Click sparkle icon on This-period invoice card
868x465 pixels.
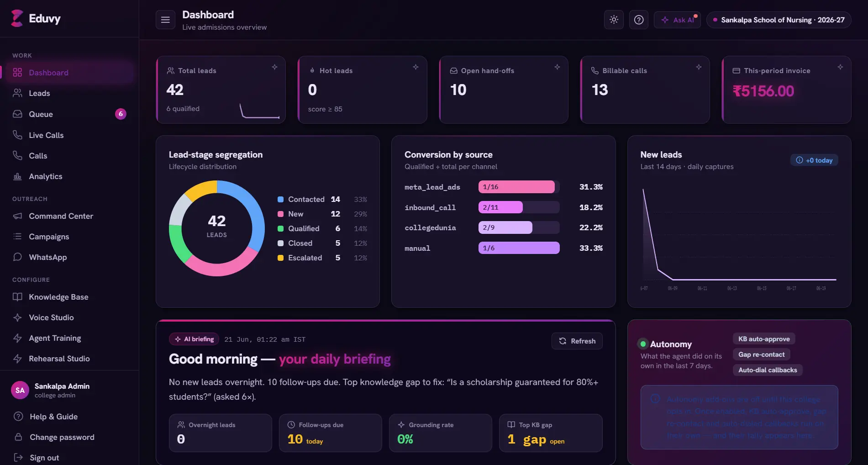click(x=840, y=67)
